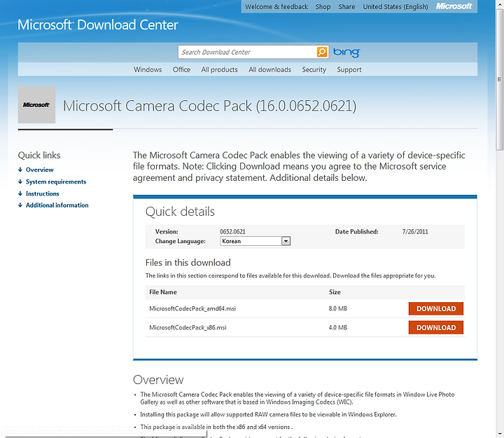Open the All products menu

pos(220,69)
